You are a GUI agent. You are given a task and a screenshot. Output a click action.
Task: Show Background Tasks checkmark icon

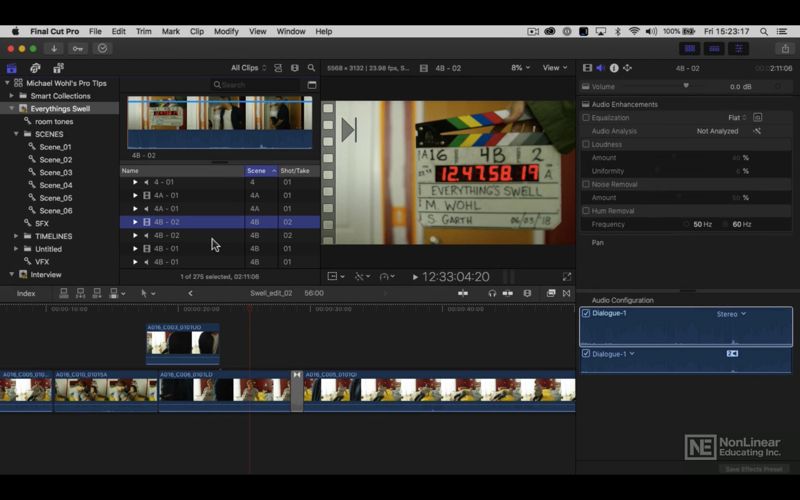[x=103, y=48]
